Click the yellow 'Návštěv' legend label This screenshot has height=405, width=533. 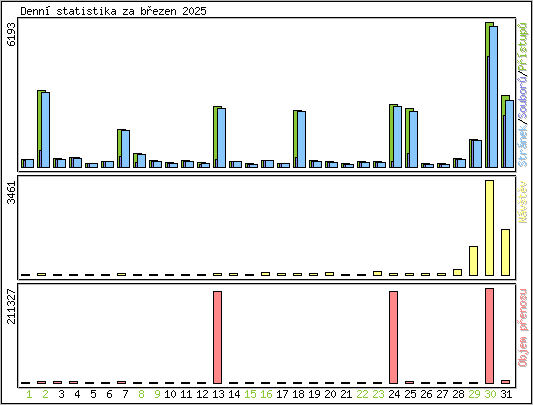pyautogui.click(x=522, y=202)
